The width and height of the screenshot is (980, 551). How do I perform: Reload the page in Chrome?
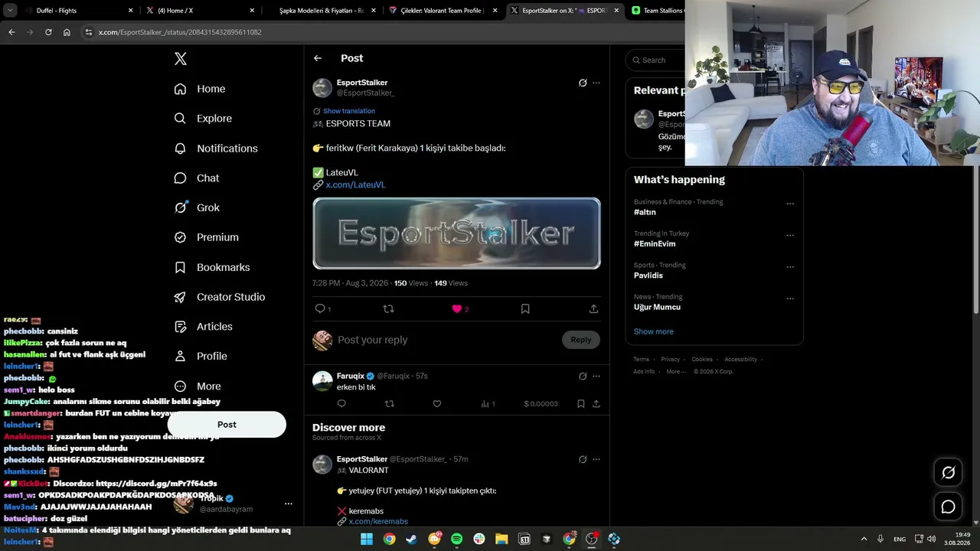pos(48,32)
